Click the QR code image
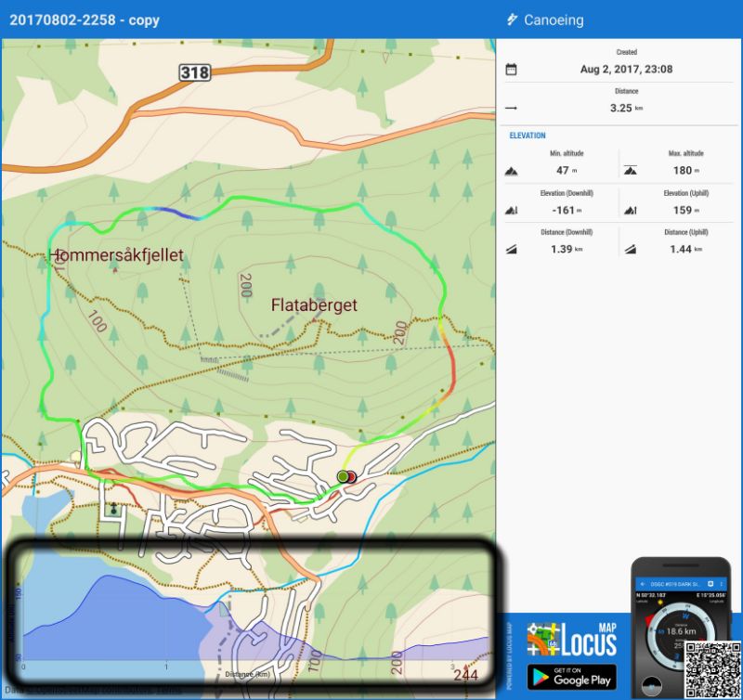 click(x=713, y=667)
